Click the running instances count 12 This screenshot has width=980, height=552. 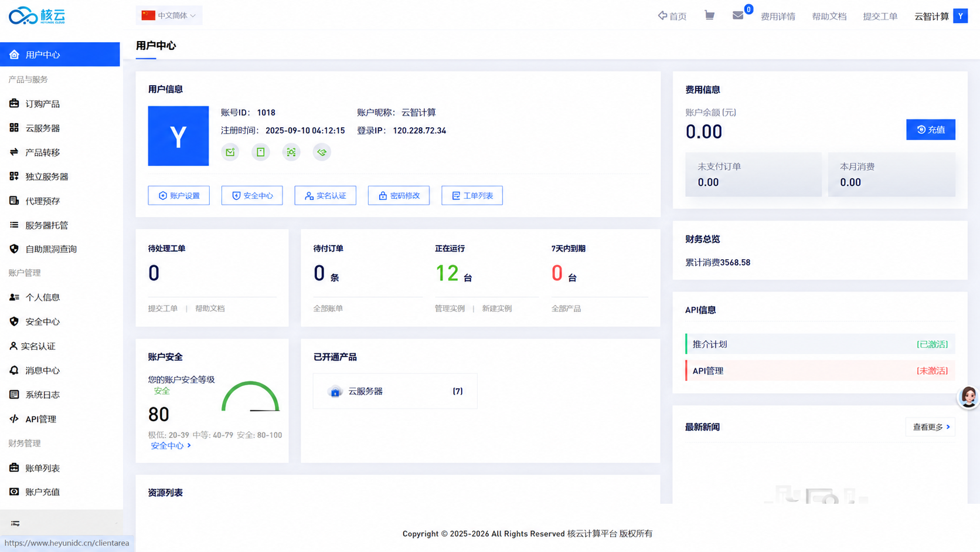tap(447, 273)
